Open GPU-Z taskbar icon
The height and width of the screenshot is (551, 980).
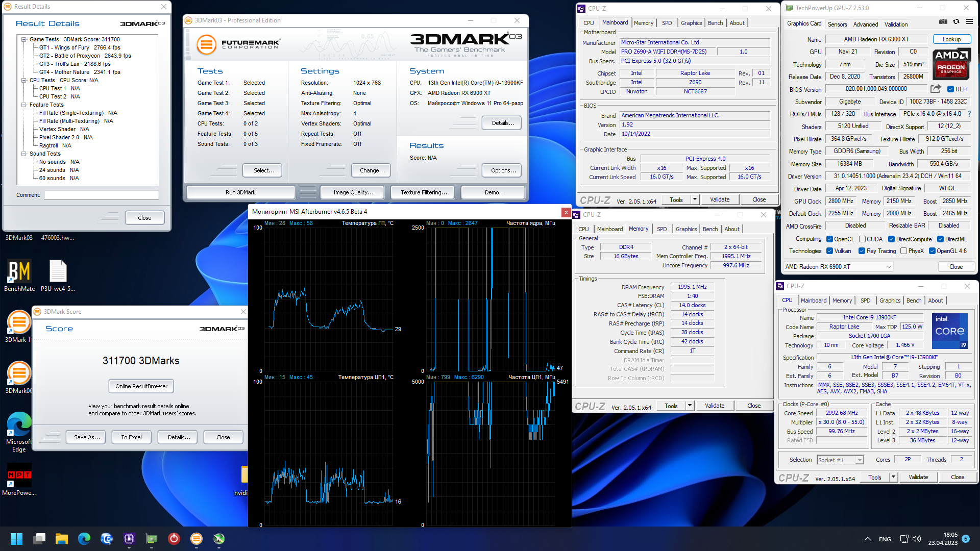click(x=152, y=539)
